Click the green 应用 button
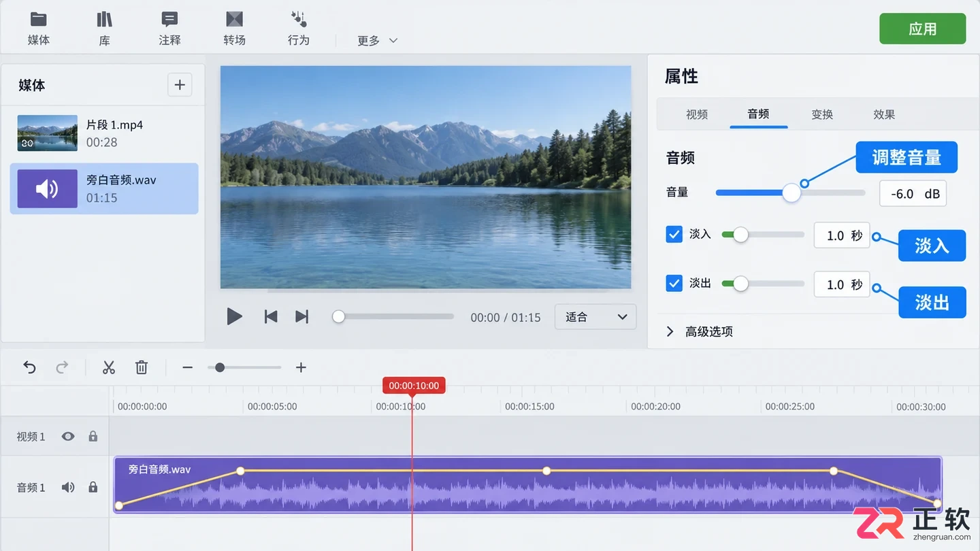This screenshot has height=551, width=980. (922, 29)
